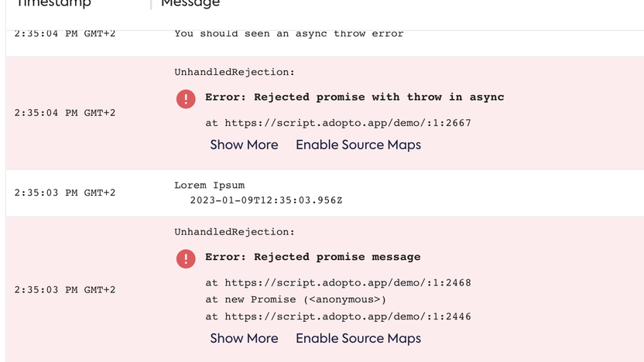
Task: Click second UnhandledRejection label
Action: [235, 232]
